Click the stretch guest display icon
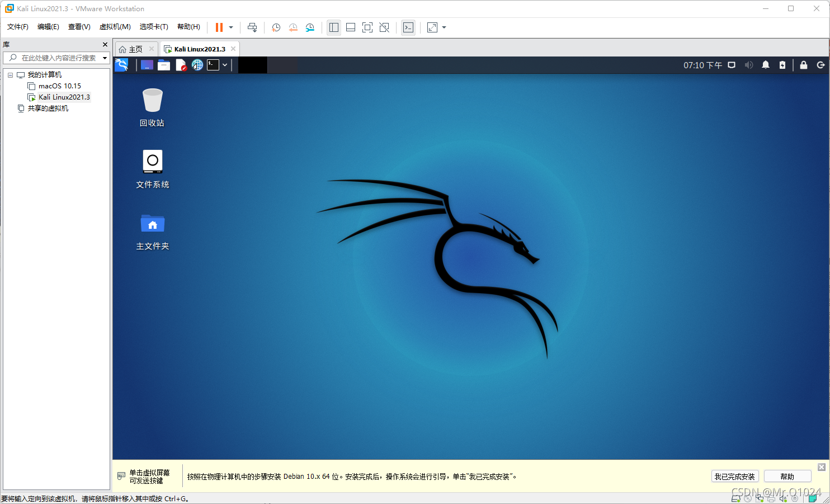The width and height of the screenshot is (830, 504). [x=432, y=27]
